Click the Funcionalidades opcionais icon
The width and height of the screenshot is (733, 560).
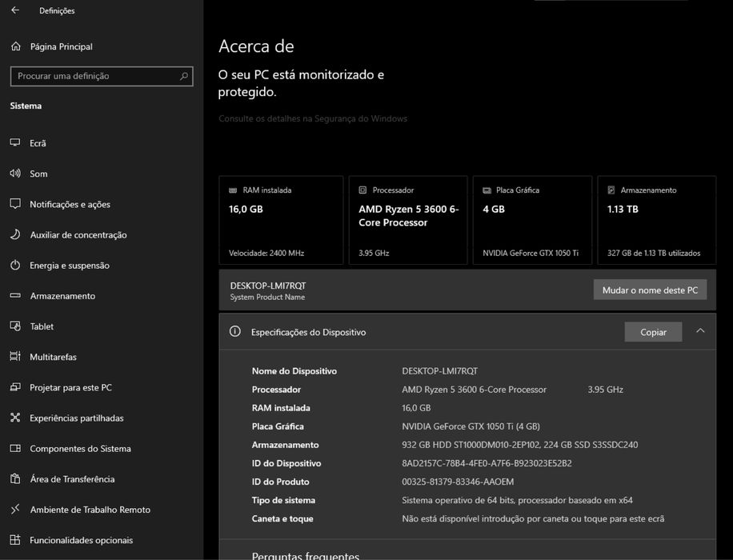pyautogui.click(x=15, y=540)
